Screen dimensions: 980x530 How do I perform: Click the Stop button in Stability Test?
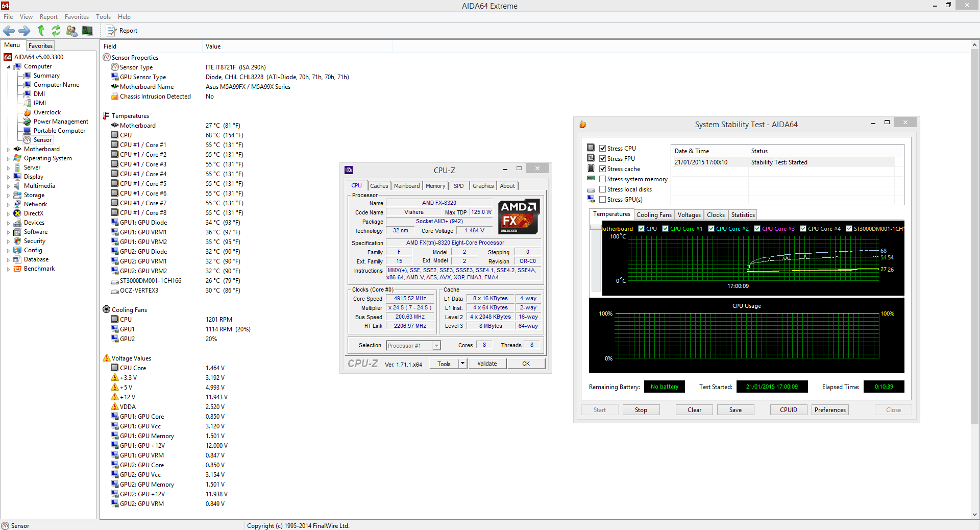641,410
